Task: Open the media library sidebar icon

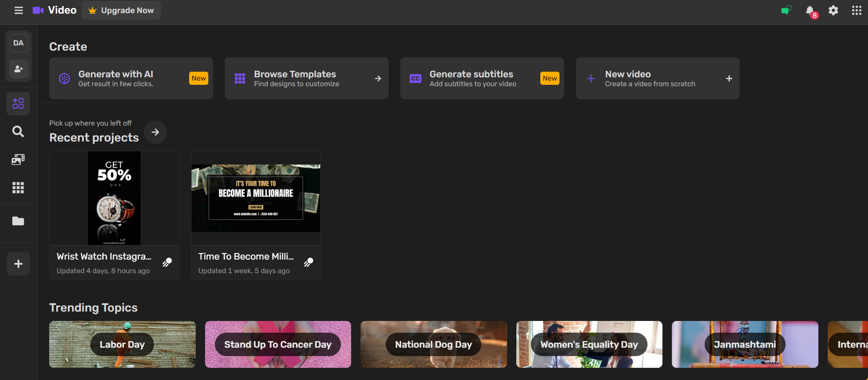Action: tap(18, 160)
